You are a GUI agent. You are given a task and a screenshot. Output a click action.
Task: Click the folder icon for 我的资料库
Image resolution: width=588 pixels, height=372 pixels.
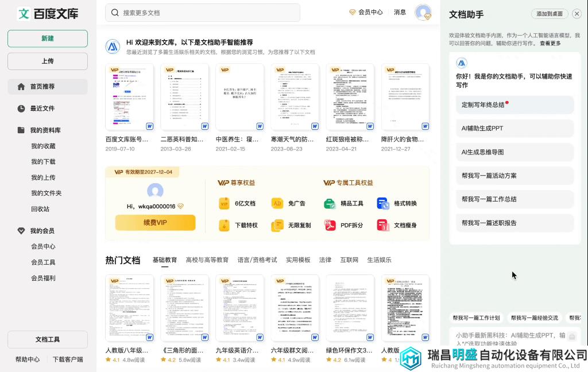(21, 130)
